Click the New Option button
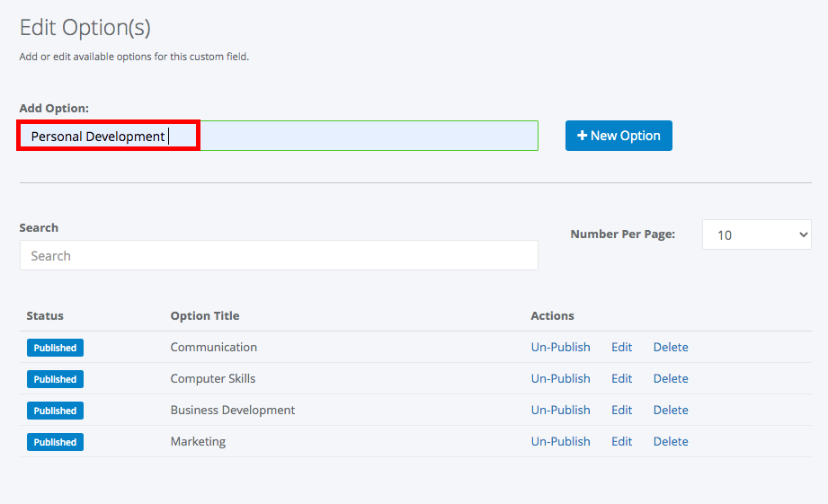828x504 pixels. click(619, 136)
